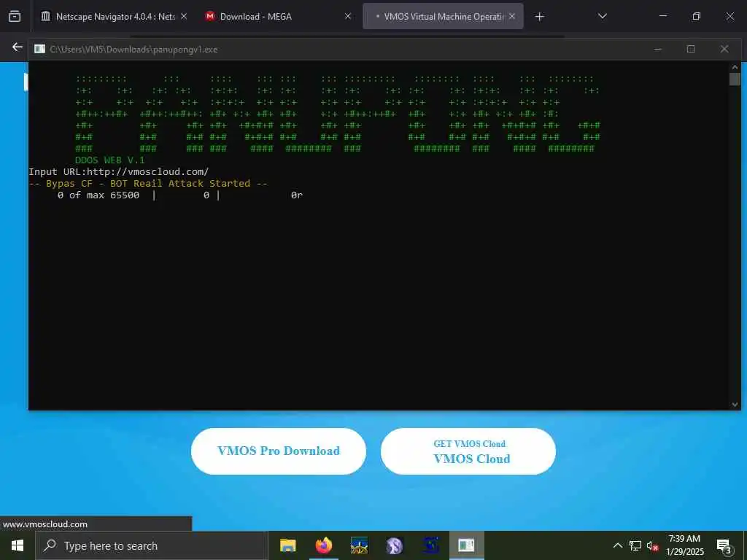Click the VMOS Pro Download button
The width and height of the screenshot is (747, 560).
279,451
